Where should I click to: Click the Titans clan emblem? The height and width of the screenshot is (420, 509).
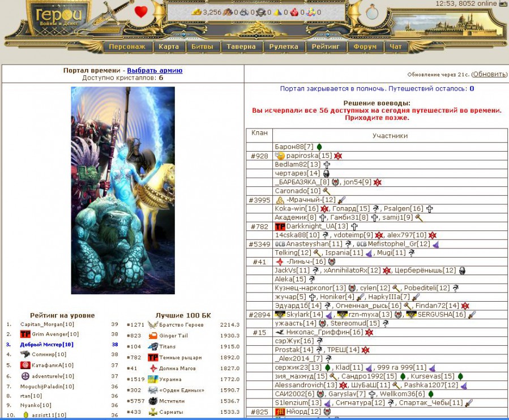[x=152, y=346]
